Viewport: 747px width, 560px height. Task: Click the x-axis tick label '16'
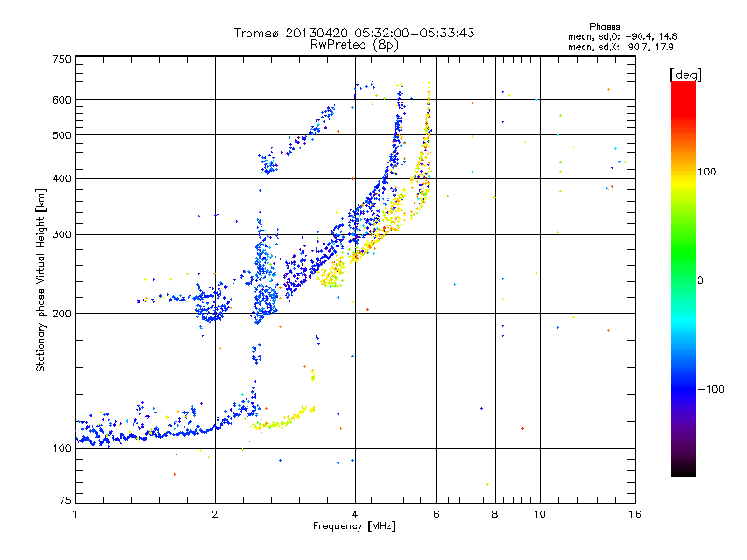(635, 514)
